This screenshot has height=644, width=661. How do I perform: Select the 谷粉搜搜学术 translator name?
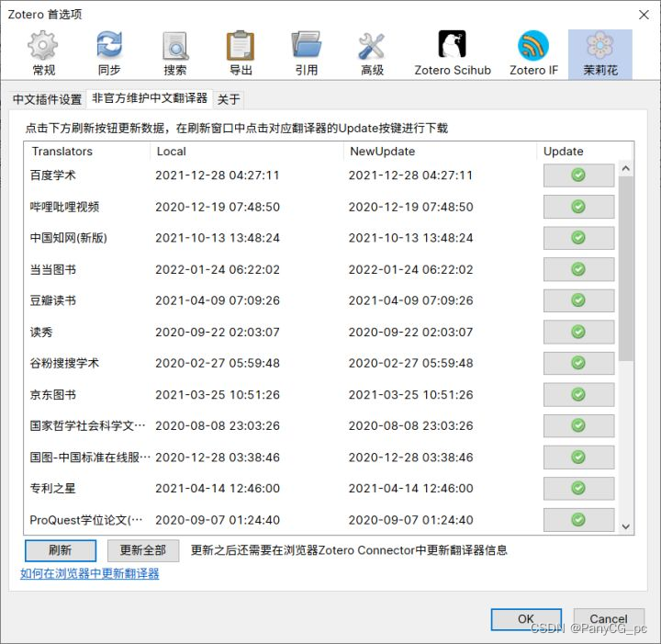pos(64,363)
